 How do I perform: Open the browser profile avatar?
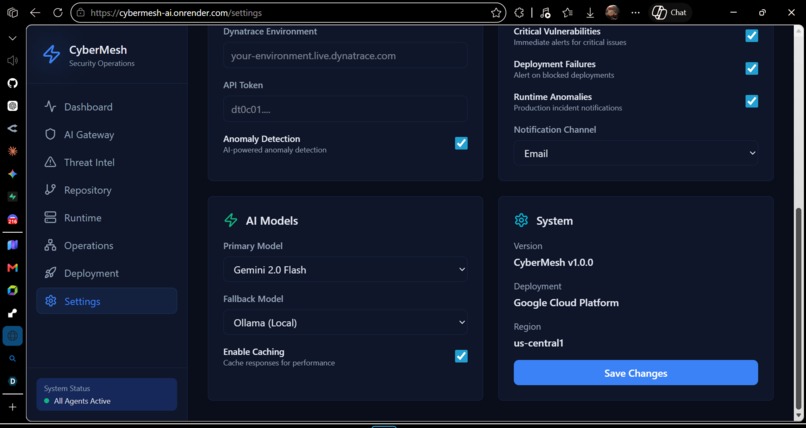point(612,13)
